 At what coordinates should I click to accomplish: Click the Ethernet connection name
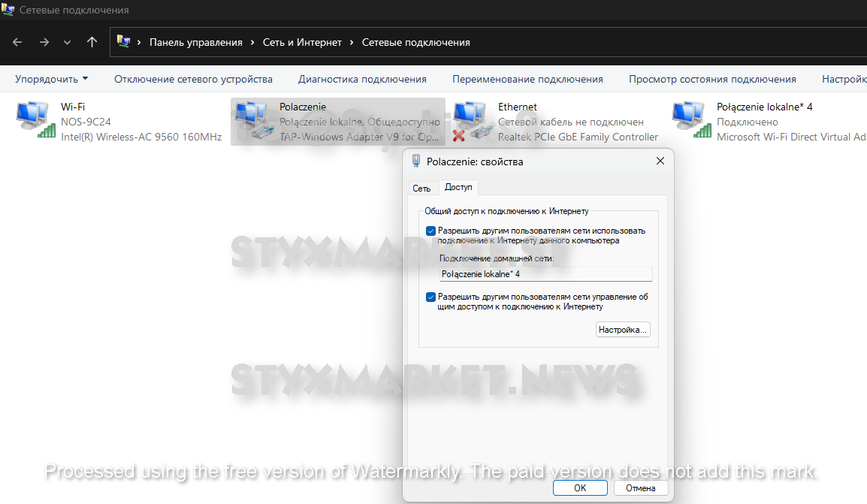pyautogui.click(x=518, y=107)
